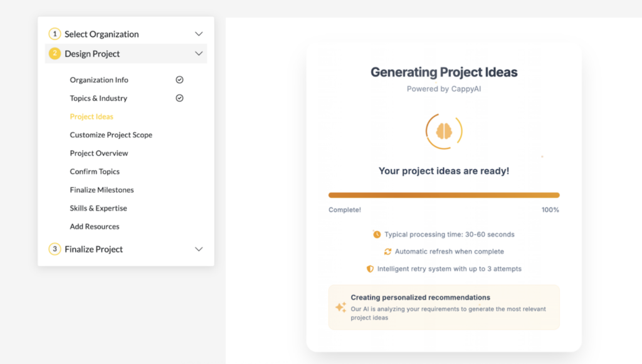642x364 pixels.
Task: Open the Project Overview step
Action: (98, 153)
